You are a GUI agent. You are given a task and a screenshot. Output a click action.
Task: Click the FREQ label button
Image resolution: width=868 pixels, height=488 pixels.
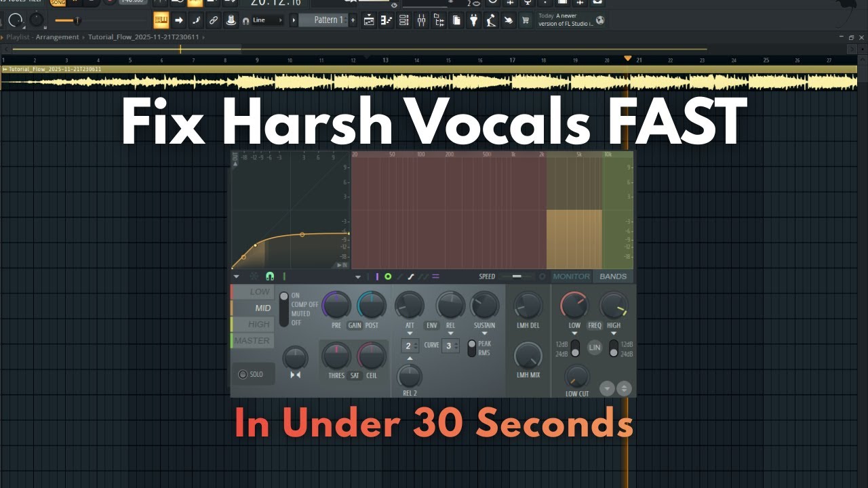[594, 325]
